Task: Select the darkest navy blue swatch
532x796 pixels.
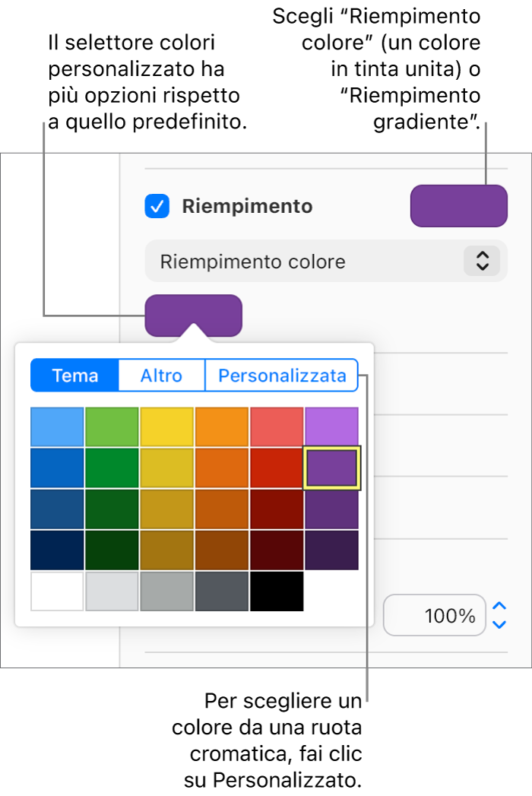Action: pyautogui.click(x=56, y=550)
